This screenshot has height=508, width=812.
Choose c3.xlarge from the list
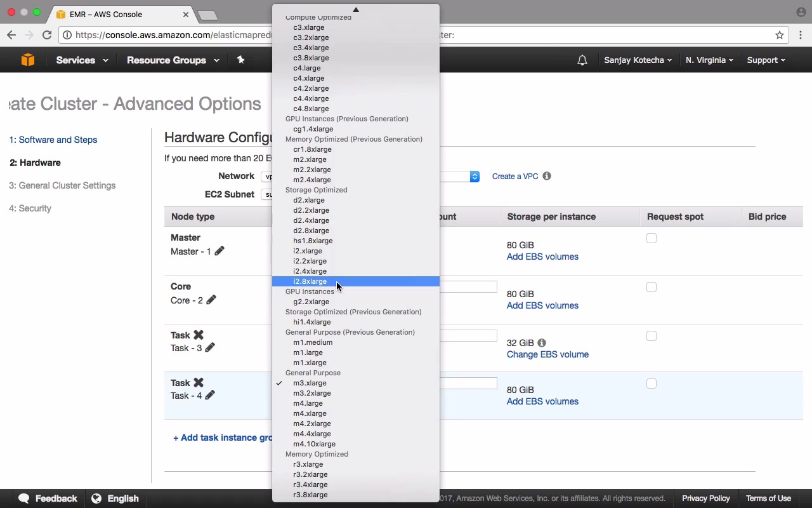356,27
